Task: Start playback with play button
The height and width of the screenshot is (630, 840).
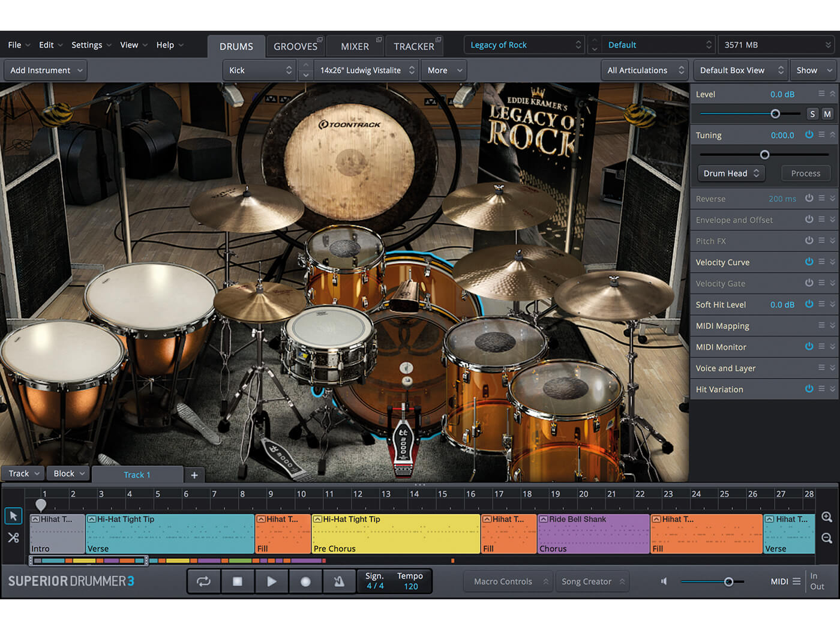Action: pos(271,581)
